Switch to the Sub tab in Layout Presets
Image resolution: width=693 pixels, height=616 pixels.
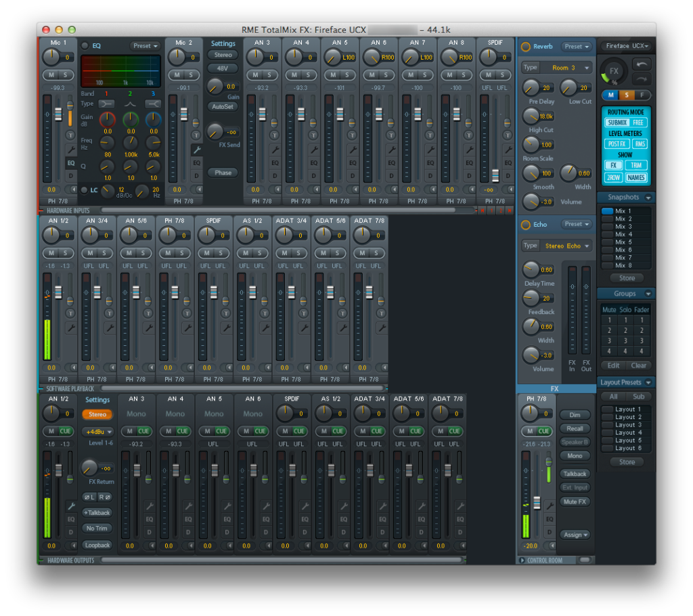[x=640, y=396]
